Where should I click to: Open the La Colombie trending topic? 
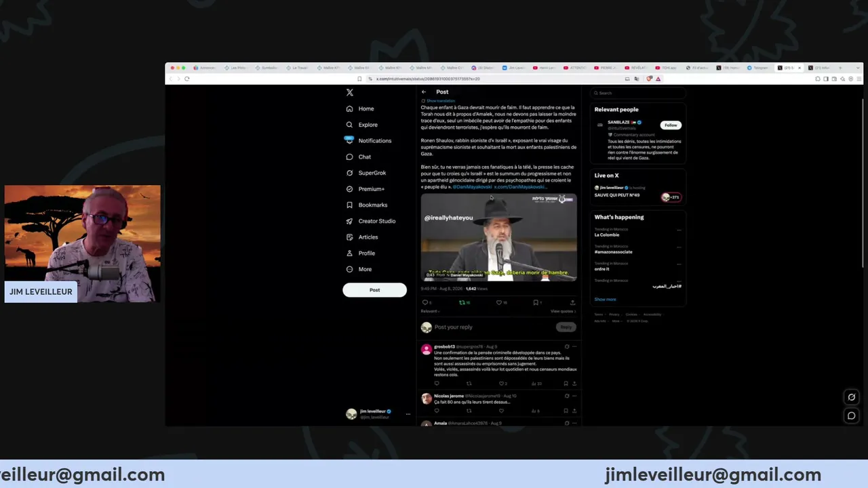[607, 235]
